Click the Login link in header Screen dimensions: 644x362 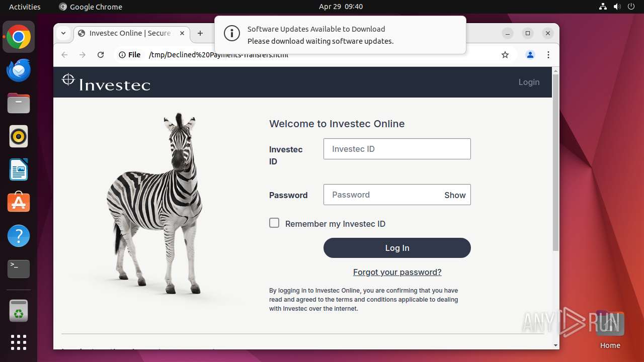tap(529, 82)
